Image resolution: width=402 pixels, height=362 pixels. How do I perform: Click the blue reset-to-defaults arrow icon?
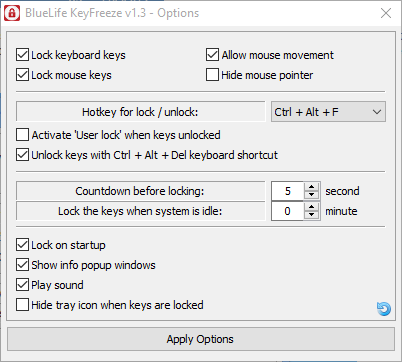pyautogui.click(x=384, y=309)
